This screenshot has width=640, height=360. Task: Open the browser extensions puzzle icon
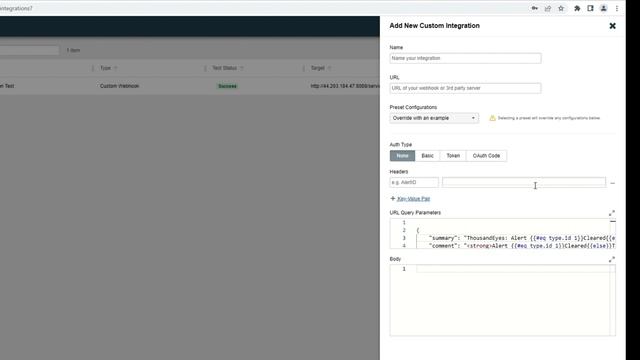pos(577,8)
